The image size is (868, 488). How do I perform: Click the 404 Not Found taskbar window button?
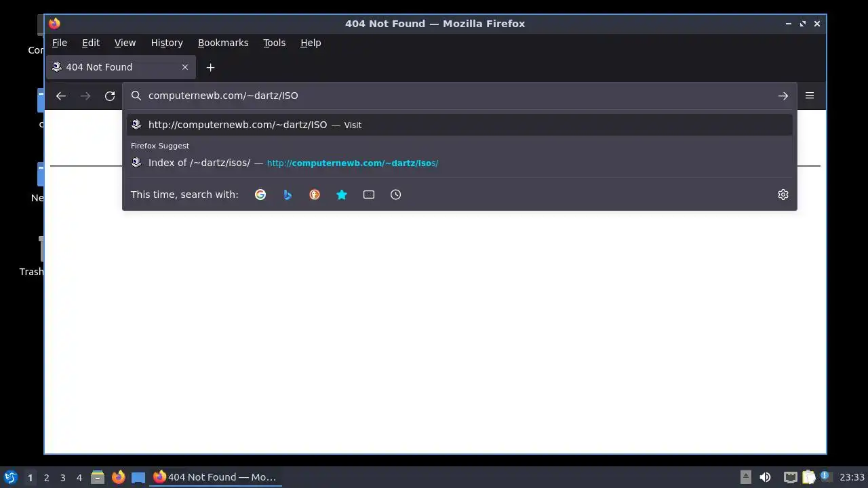tap(215, 477)
